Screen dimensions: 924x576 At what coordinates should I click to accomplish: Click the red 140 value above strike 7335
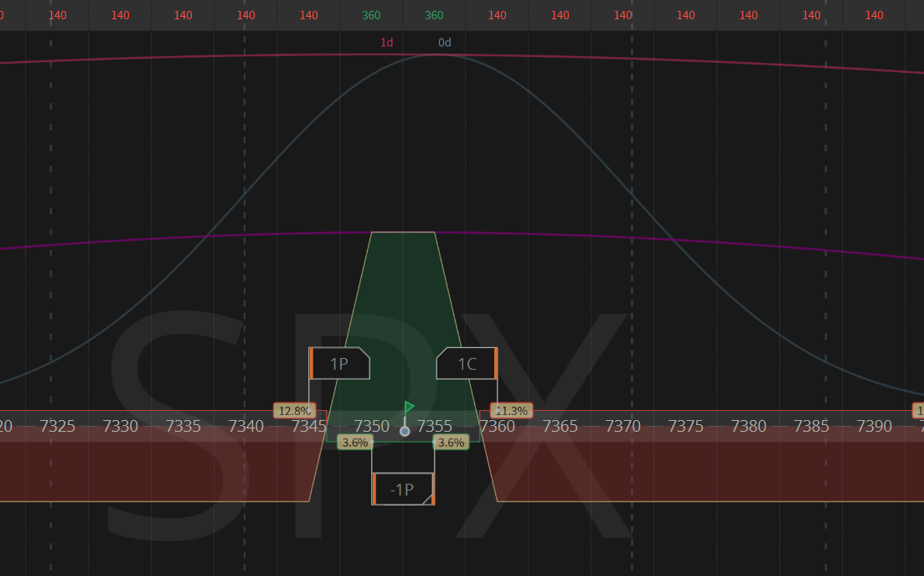pos(183,15)
